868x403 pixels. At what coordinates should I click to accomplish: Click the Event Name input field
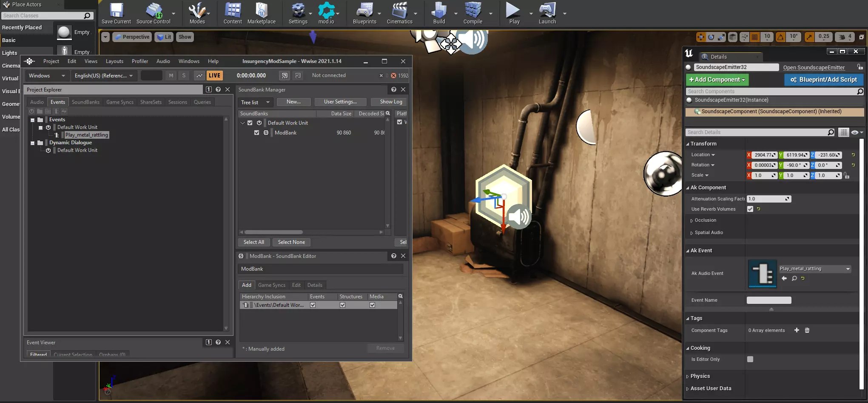(x=768, y=300)
